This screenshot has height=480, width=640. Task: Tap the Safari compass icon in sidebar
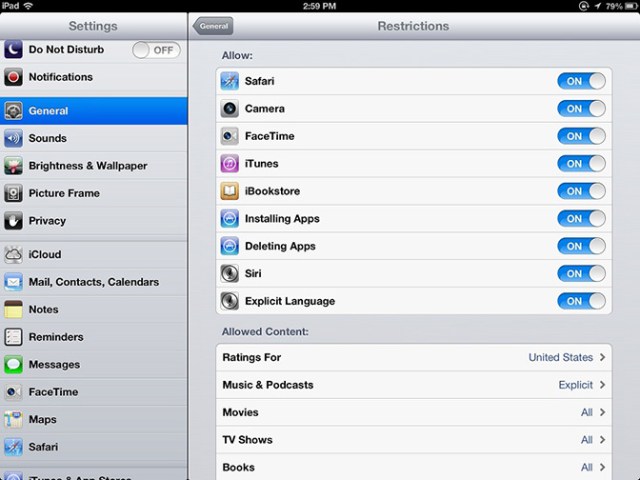pyautogui.click(x=13, y=447)
